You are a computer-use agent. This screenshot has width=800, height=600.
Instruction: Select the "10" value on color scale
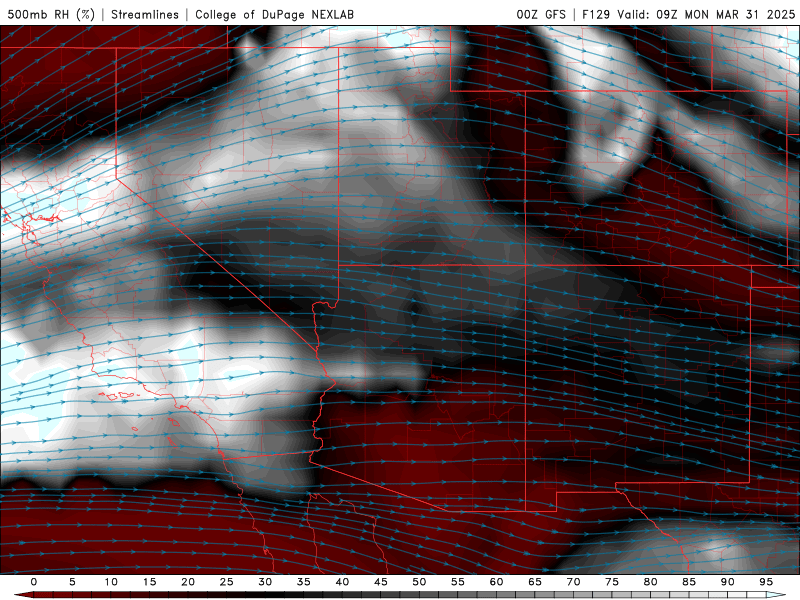pos(111,582)
